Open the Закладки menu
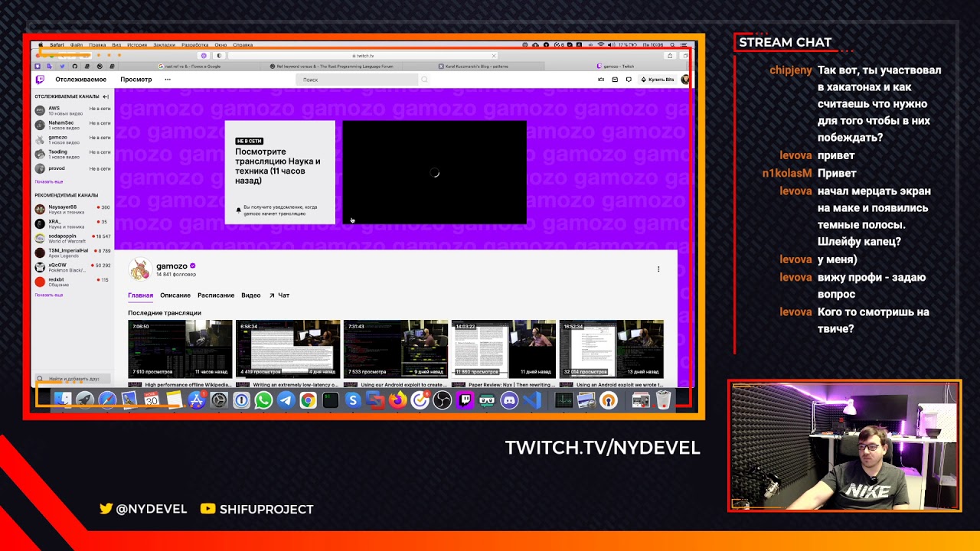 pyautogui.click(x=164, y=45)
